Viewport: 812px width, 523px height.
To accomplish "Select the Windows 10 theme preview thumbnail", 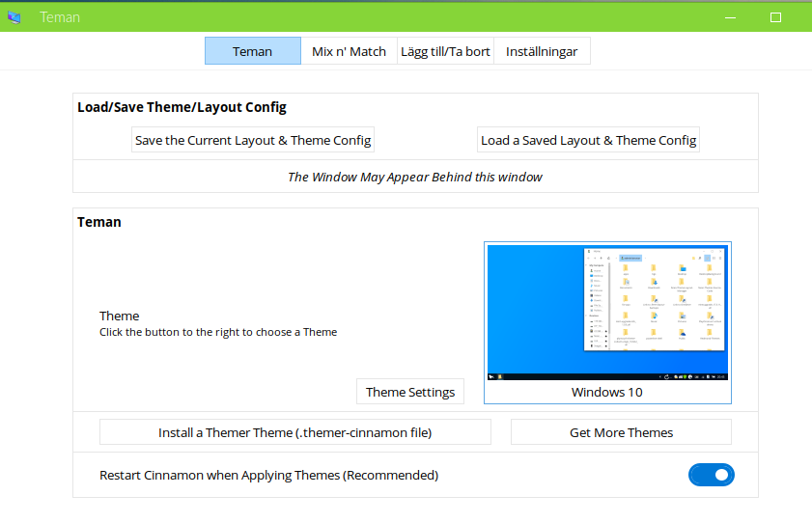I will (x=606, y=312).
